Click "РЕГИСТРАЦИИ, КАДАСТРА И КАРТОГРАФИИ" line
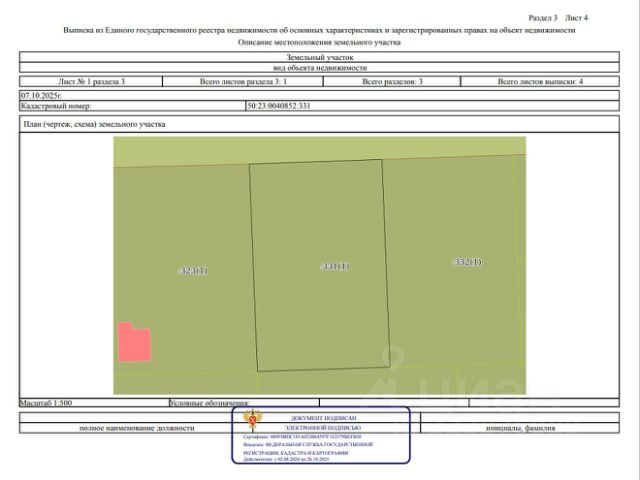640x480 pixels. tap(296, 453)
